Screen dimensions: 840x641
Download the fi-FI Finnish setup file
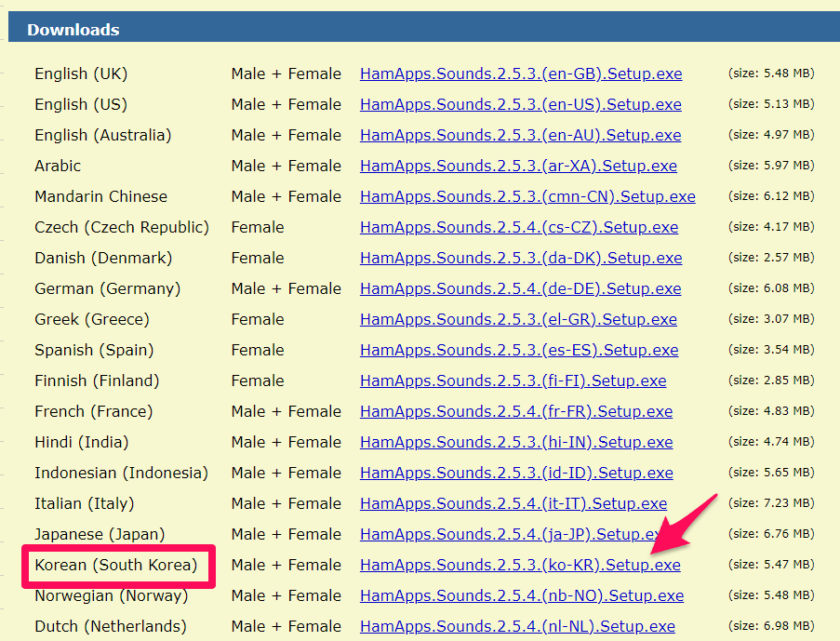click(513, 381)
